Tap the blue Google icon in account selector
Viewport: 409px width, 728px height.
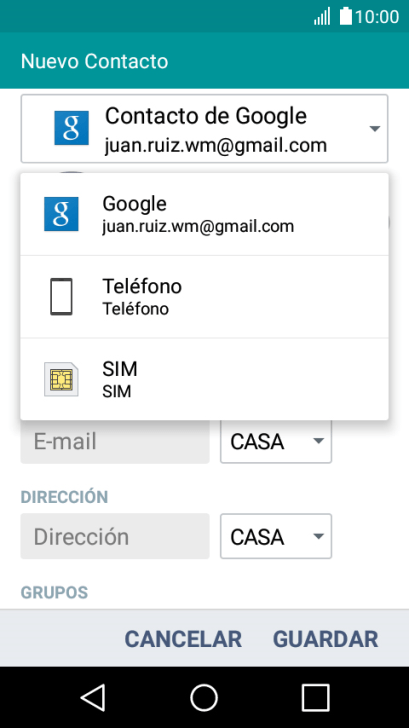(x=71, y=128)
